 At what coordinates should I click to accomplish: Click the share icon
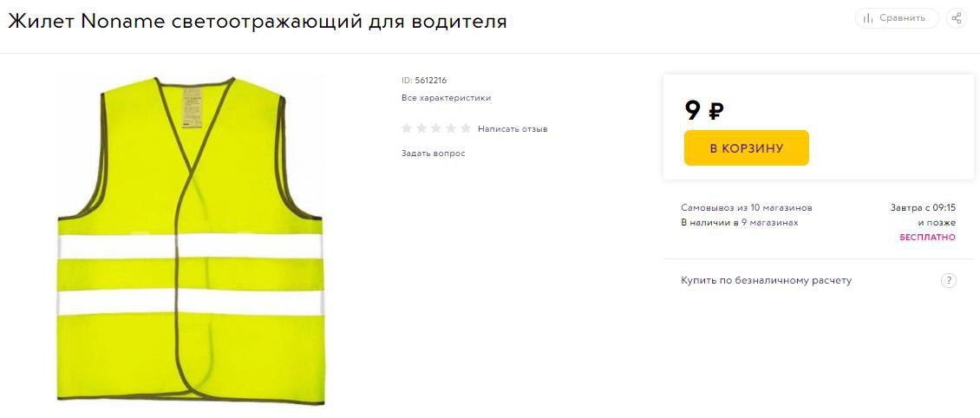point(957,18)
